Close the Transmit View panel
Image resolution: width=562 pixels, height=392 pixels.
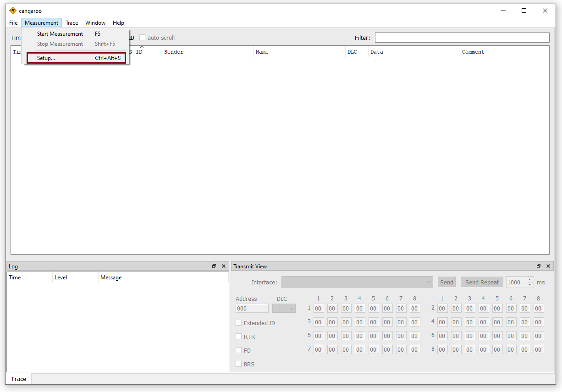548,266
